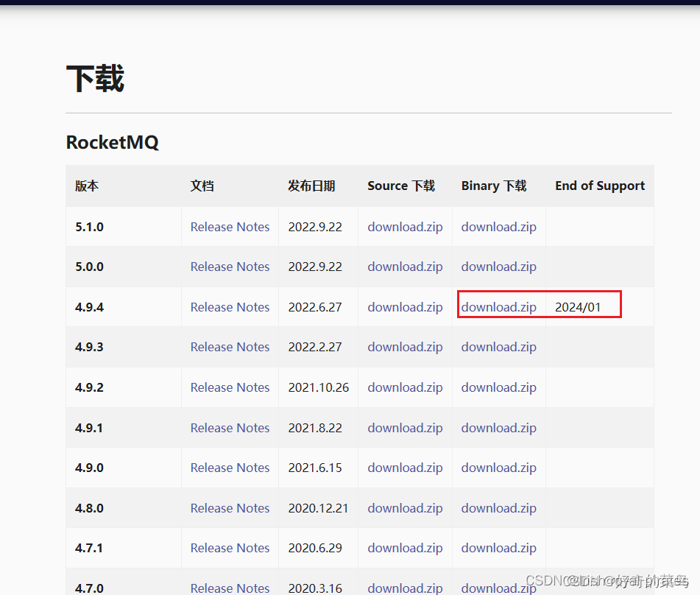Open Release Notes for version 4.8.0
The width and height of the screenshot is (700, 595).
[230, 508]
